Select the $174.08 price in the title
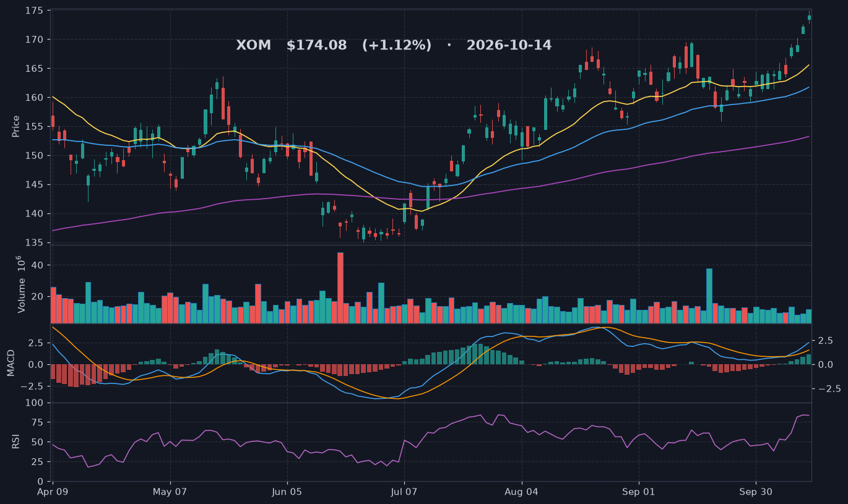Image resolution: width=848 pixels, height=504 pixels. 316,45
